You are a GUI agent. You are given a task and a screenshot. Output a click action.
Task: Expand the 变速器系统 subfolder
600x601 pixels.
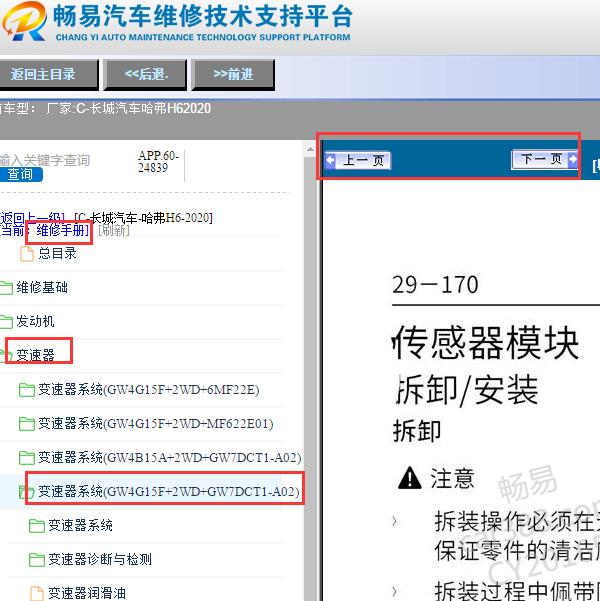click(x=81, y=525)
